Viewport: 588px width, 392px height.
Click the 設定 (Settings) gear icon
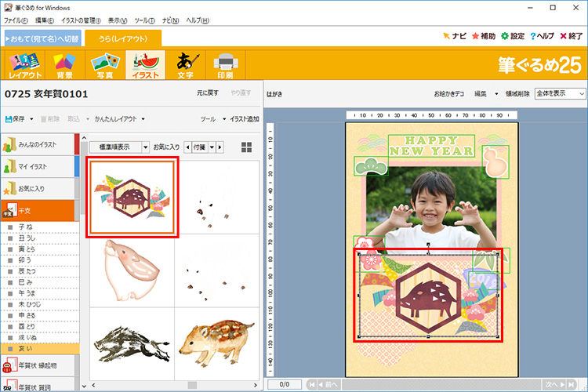click(x=513, y=36)
